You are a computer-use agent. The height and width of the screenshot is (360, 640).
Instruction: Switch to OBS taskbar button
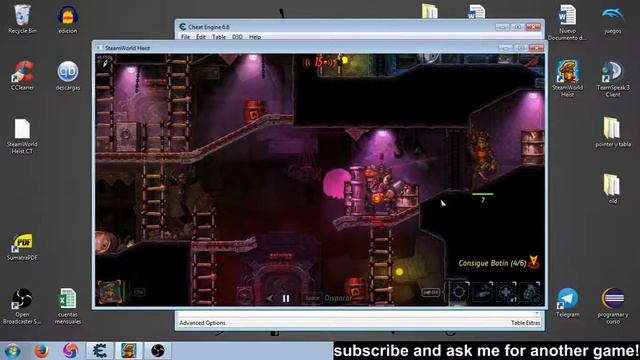click(158, 351)
